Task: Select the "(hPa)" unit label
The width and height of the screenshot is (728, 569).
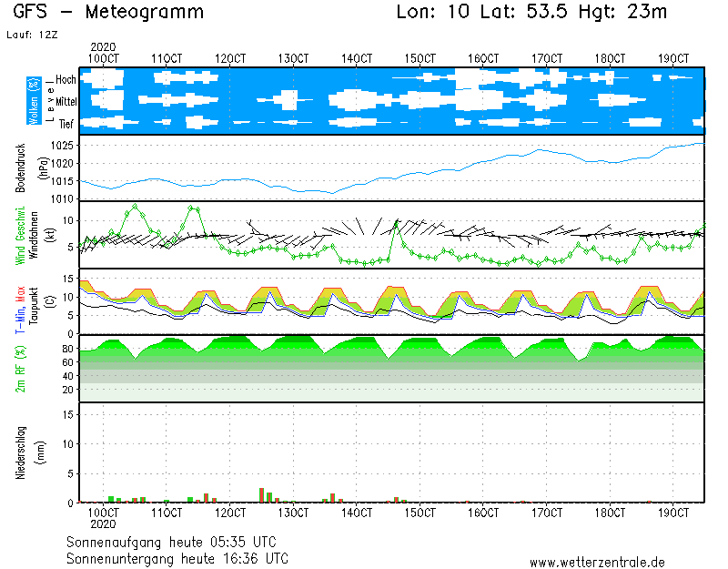Action: tap(44, 168)
